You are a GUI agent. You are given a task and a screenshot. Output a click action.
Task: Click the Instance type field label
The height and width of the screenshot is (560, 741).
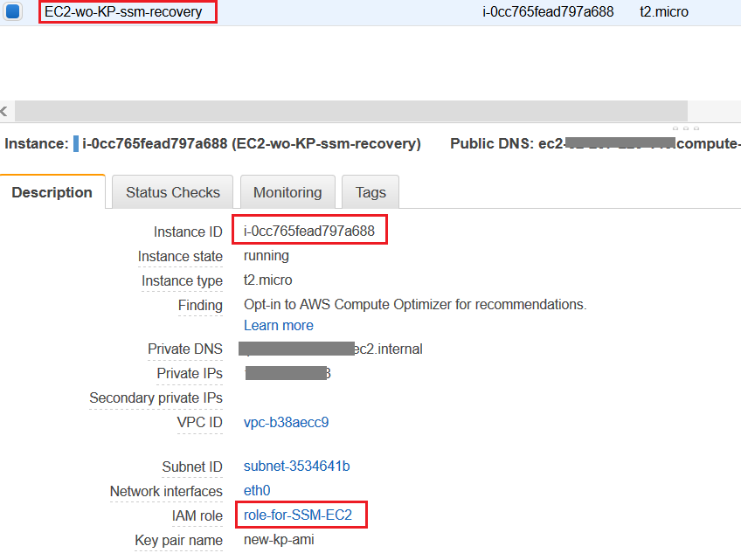(x=182, y=281)
